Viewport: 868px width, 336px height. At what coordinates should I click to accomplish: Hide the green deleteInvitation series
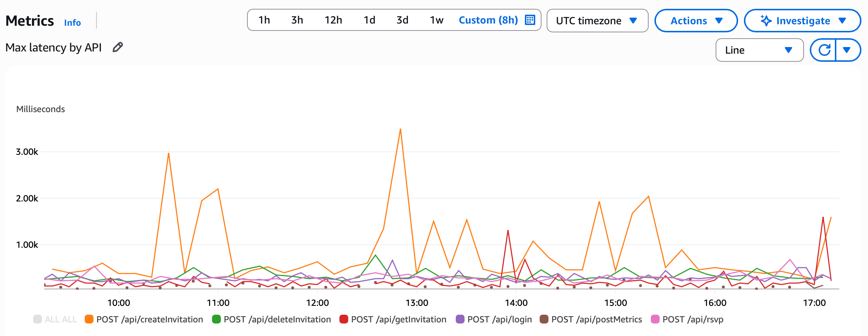pos(216,319)
